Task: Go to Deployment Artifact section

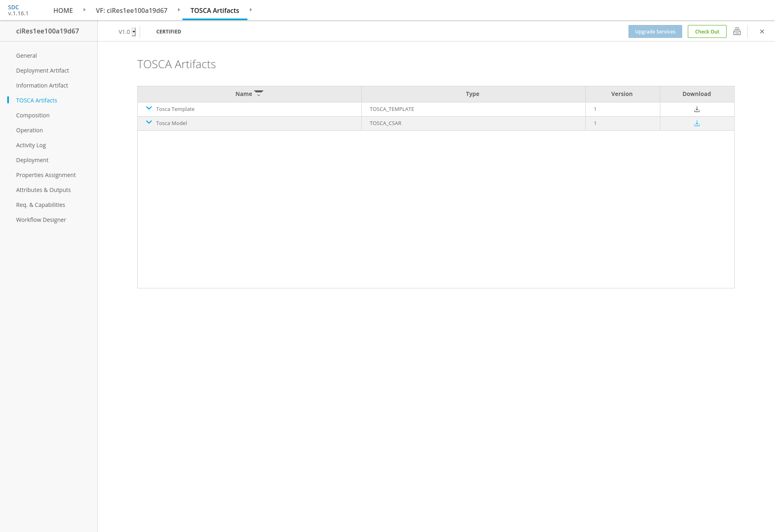Action: point(42,71)
